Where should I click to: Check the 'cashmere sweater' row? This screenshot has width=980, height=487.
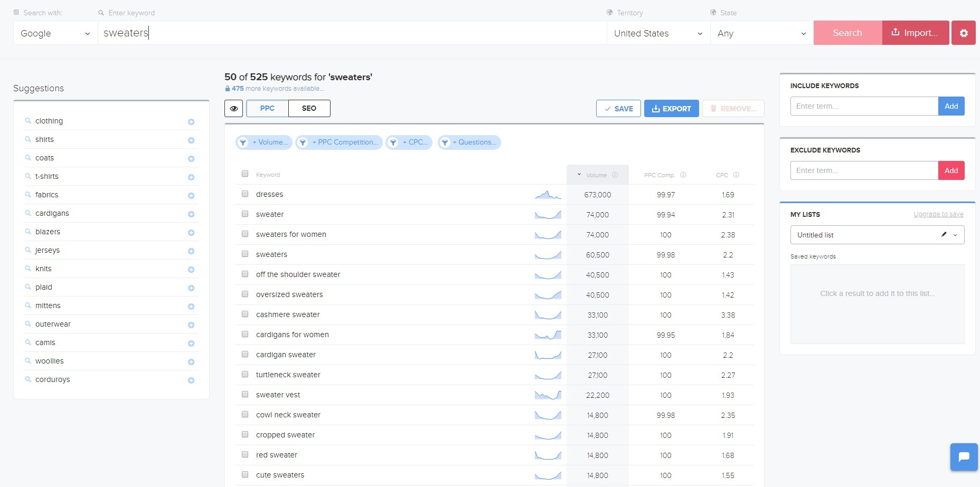pos(245,314)
